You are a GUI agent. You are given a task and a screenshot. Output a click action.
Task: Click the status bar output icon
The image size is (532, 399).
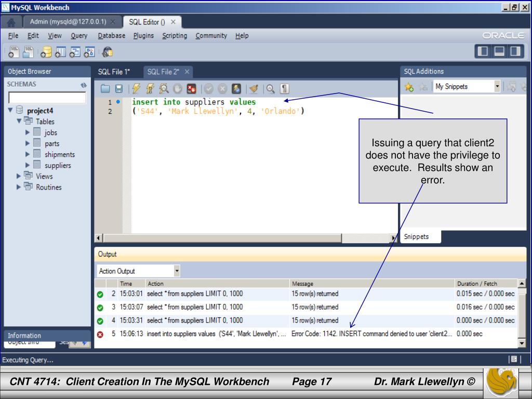(x=514, y=359)
